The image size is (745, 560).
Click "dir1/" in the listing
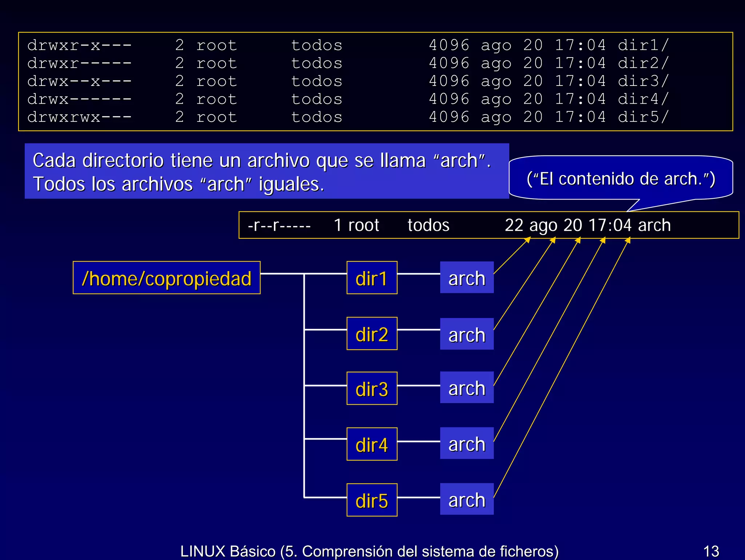point(643,45)
